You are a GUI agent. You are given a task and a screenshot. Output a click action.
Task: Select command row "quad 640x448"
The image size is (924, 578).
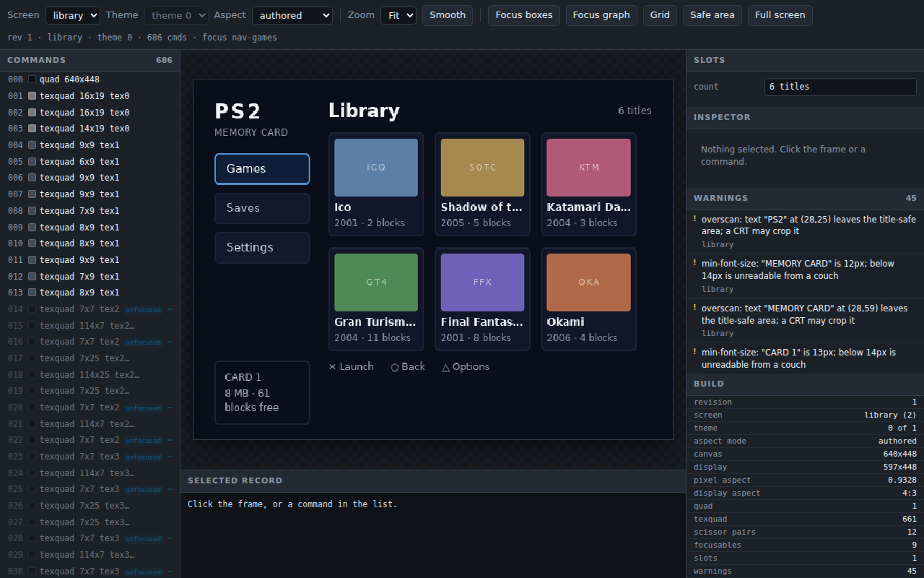(x=90, y=79)
